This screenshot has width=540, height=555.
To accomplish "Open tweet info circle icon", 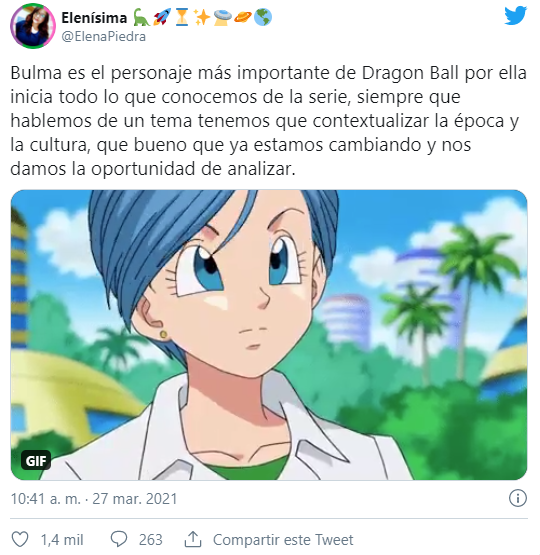I will pos(518,498).
